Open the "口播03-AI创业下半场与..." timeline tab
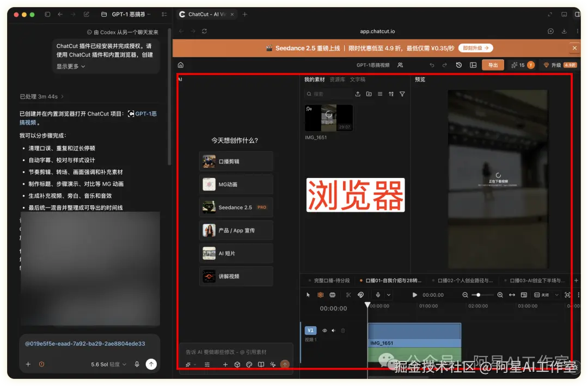Image resolution: width=588 pixels, height=386 pixels. point(535,280)
